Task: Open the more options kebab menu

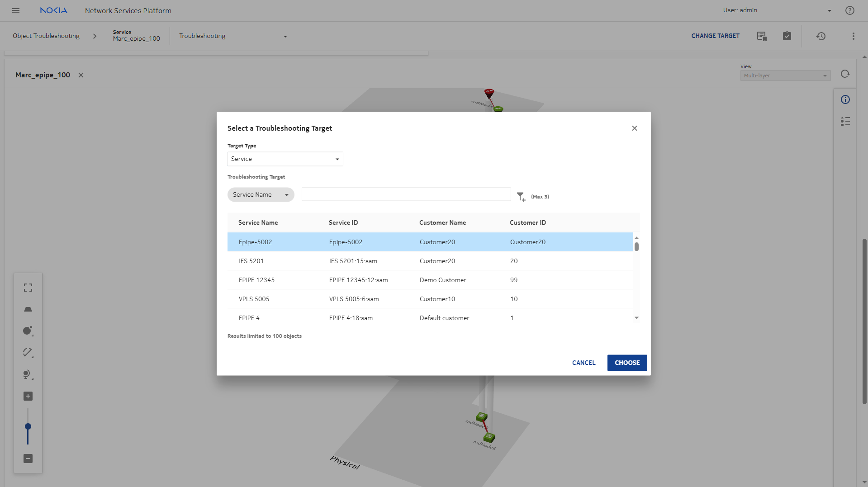Action: click(x=853, y=36)
